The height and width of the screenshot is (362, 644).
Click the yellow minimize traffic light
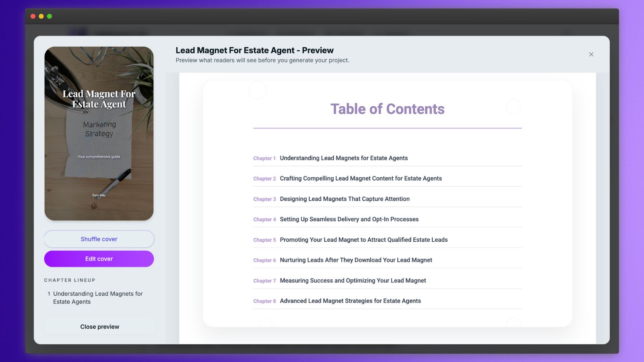click(41, 16)
